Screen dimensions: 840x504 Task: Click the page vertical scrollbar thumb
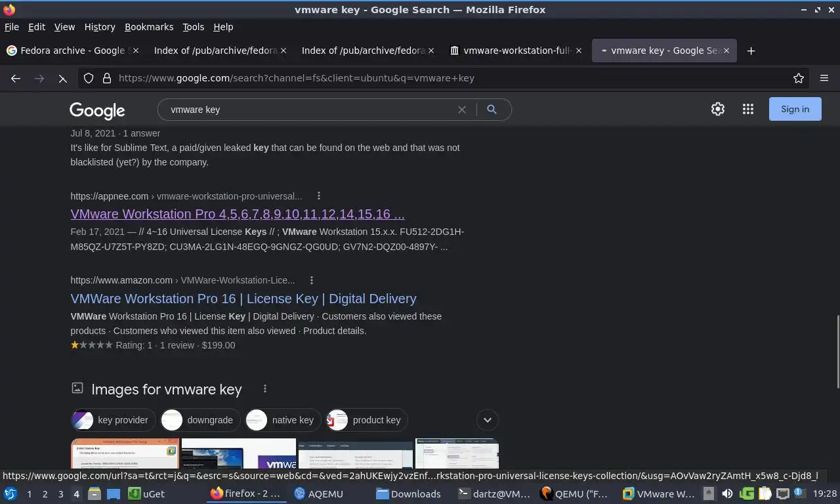[837, 352]
